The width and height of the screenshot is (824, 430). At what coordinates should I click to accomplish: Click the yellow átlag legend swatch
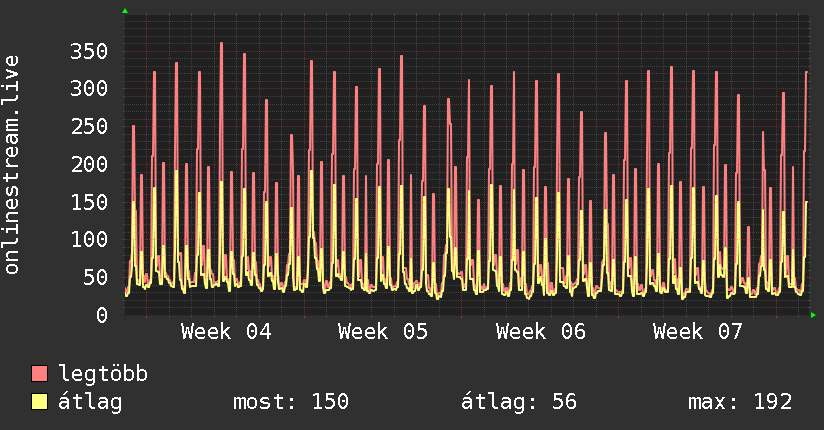(x=39, y=402)
